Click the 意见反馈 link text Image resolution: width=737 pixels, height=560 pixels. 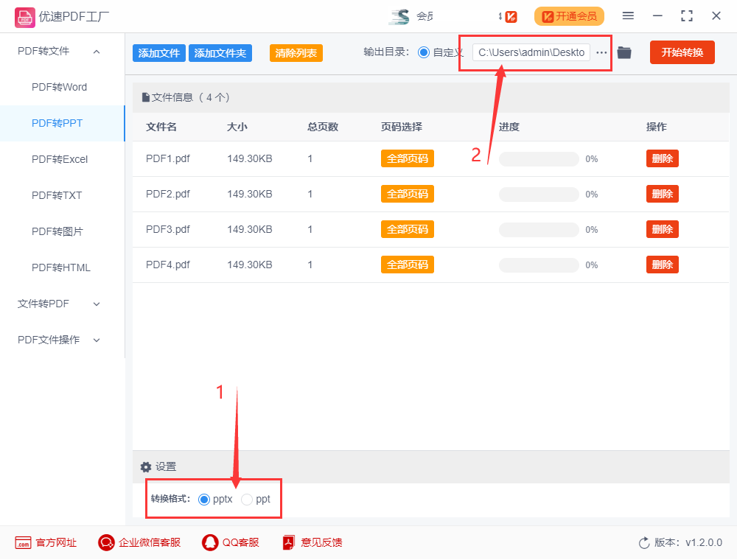(x=321, y=542)
